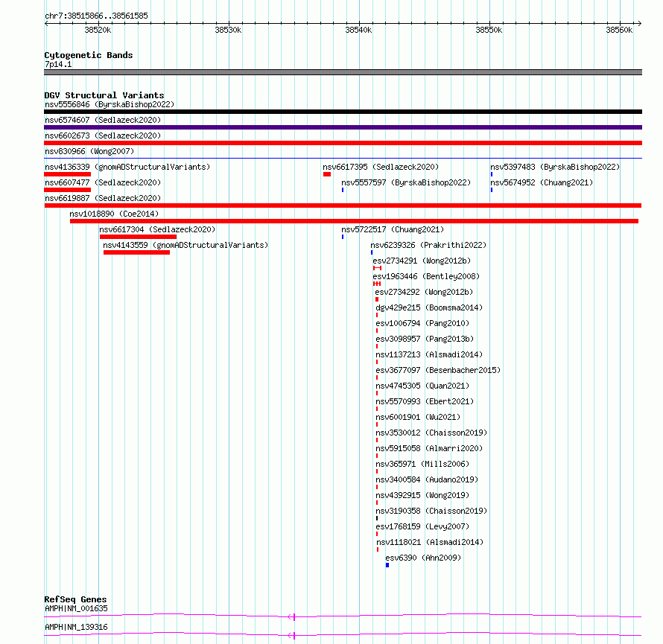Click nsv4143559 (gnomADStructuralVariants) label

click(185, 245)
